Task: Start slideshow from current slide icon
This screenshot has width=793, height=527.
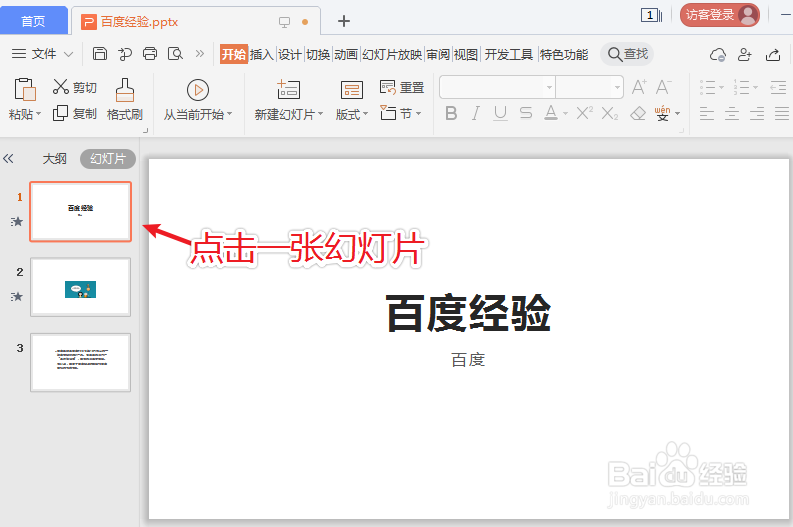Action: point(198,90)
